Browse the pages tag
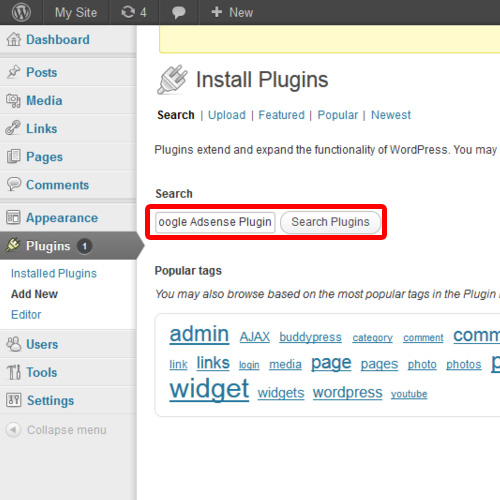500x500 pixels. click(x=379, y=364)
